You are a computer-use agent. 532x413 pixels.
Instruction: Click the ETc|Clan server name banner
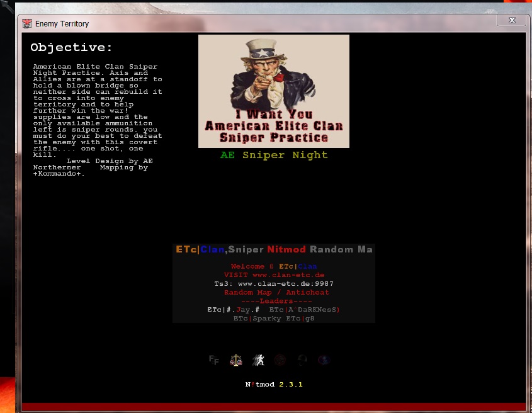[x=274, y=249]
